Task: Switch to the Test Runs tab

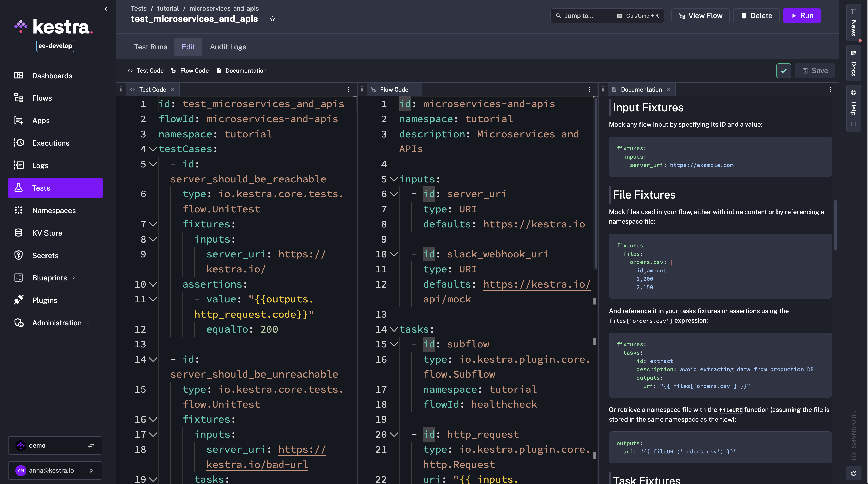Action: [150, 47]
